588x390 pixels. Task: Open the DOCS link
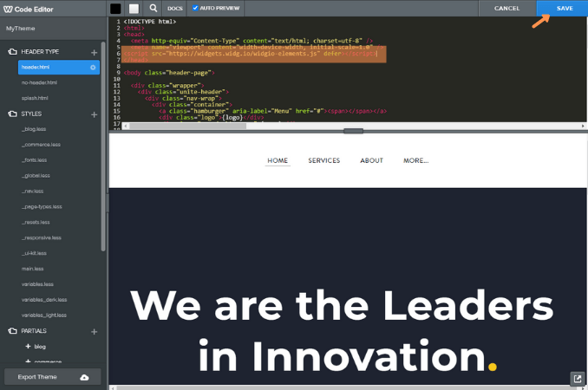pyautogui.click(x=174, y=9)
